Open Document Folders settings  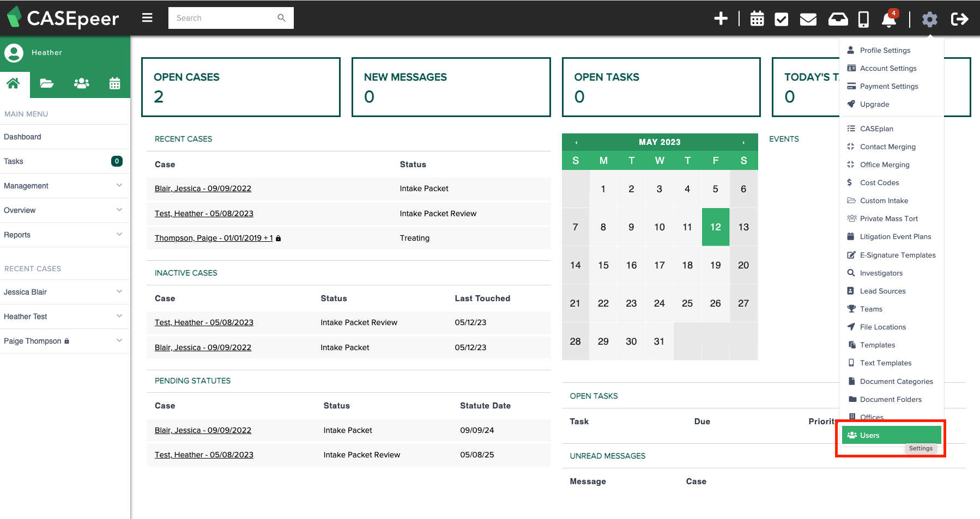(x=892, y=399)
